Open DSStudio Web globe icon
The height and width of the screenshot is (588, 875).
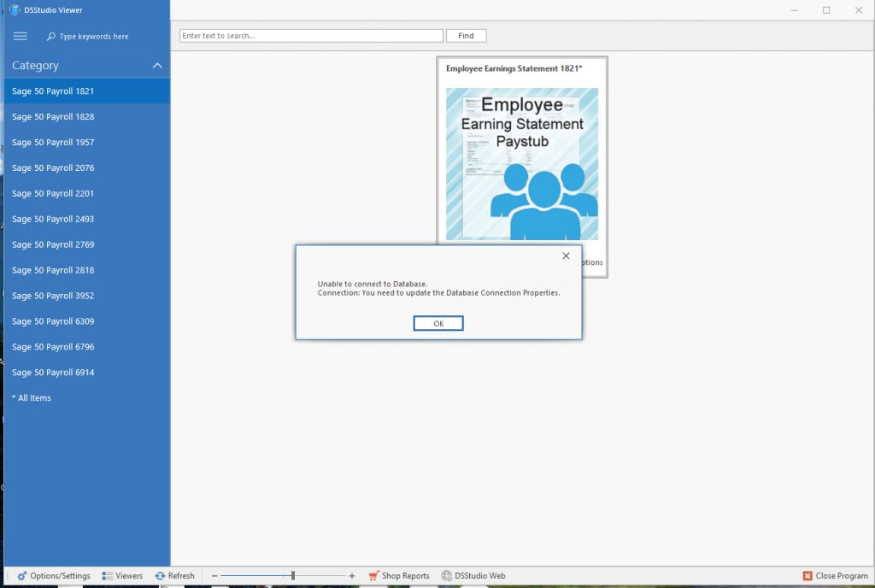pos(447,576)
